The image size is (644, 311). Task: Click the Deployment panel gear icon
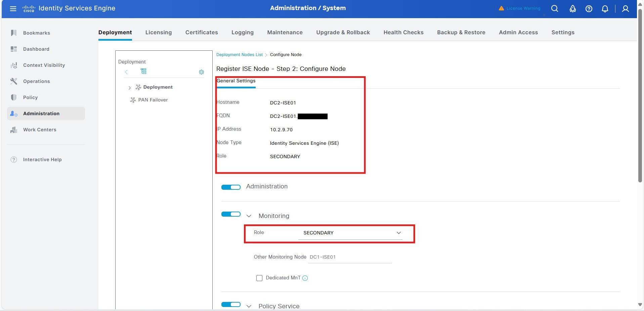point(201,72)
